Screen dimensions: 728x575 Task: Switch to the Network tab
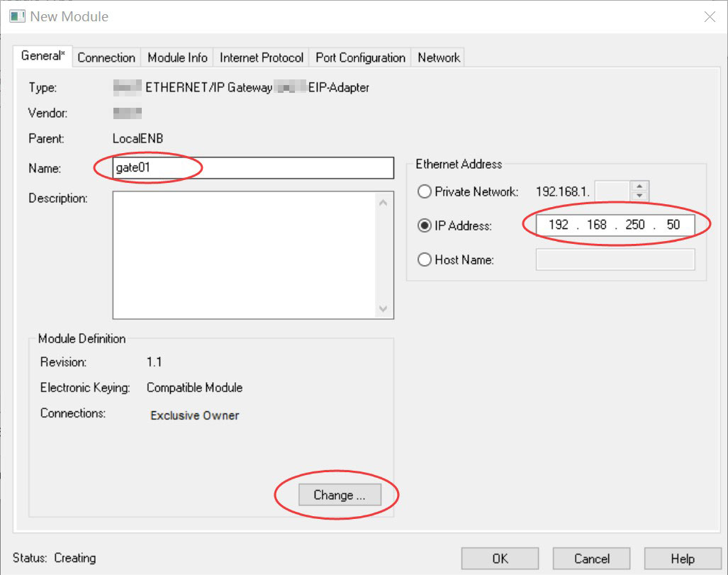point(439,57)
